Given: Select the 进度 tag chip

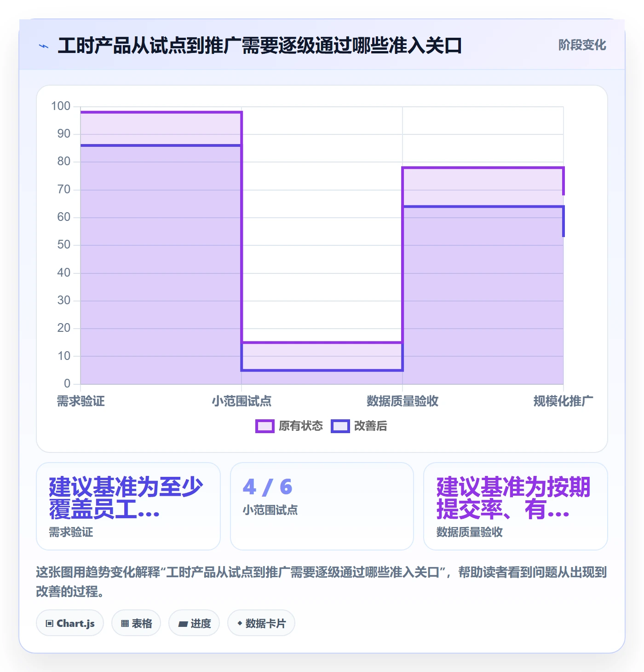Looking at the screenshot, I should [x=194, y=623].
